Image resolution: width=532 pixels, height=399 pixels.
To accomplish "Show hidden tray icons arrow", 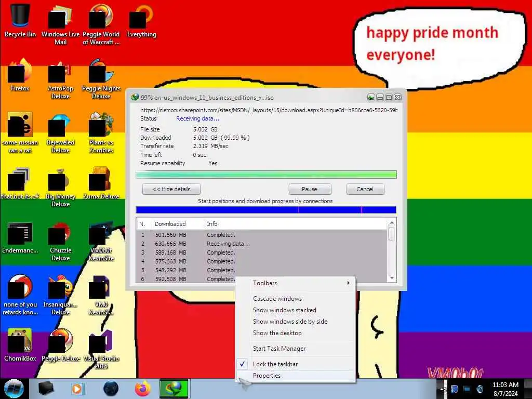I will point(442,389).
